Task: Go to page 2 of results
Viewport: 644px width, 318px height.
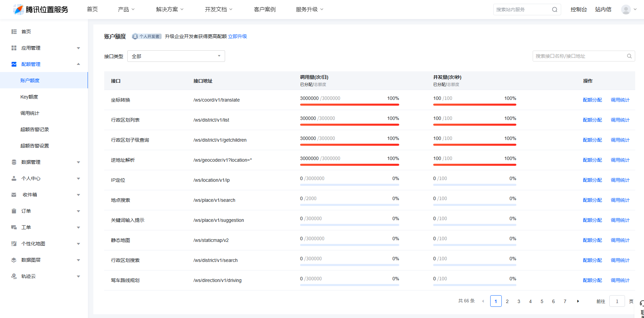Action: (507, 301)
